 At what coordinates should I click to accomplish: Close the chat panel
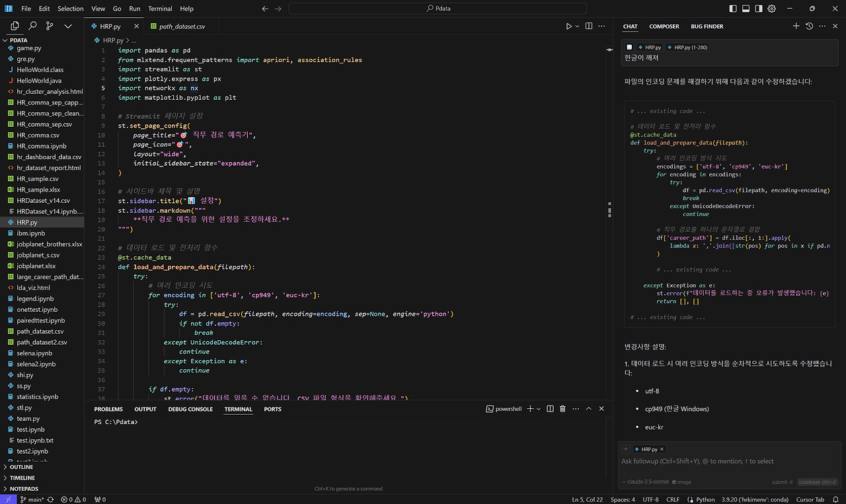click(x=835, y=26)
